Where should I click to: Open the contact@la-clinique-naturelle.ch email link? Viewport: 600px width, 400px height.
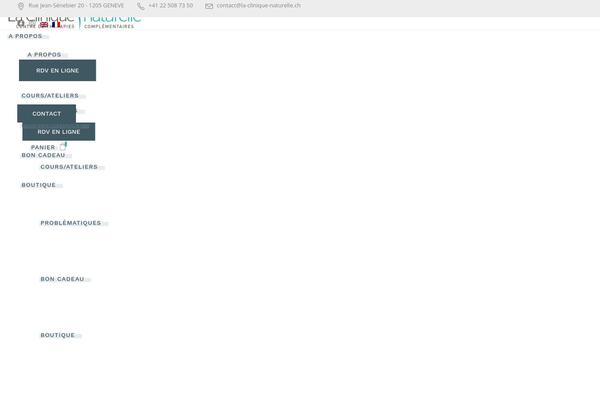(258, 6)
